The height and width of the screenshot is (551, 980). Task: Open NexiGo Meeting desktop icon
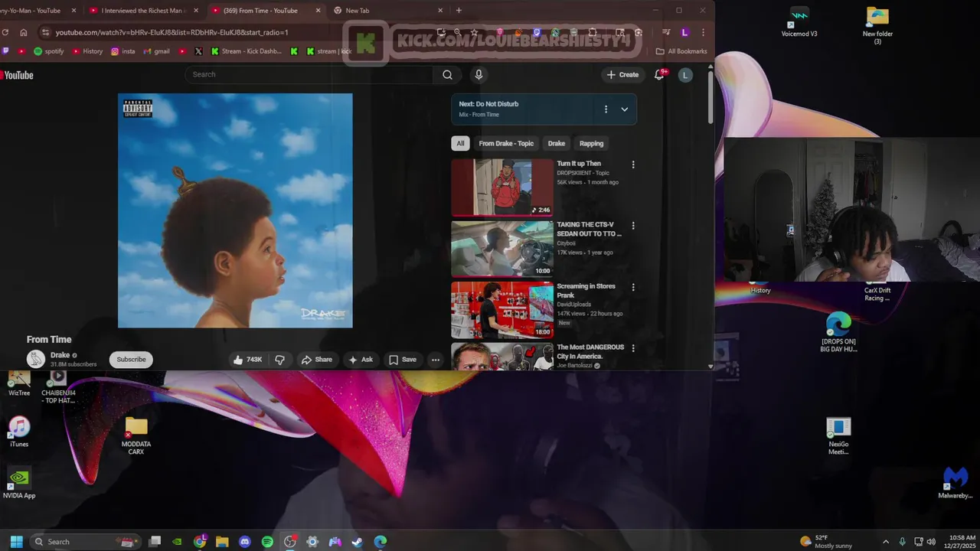(838, 436)
